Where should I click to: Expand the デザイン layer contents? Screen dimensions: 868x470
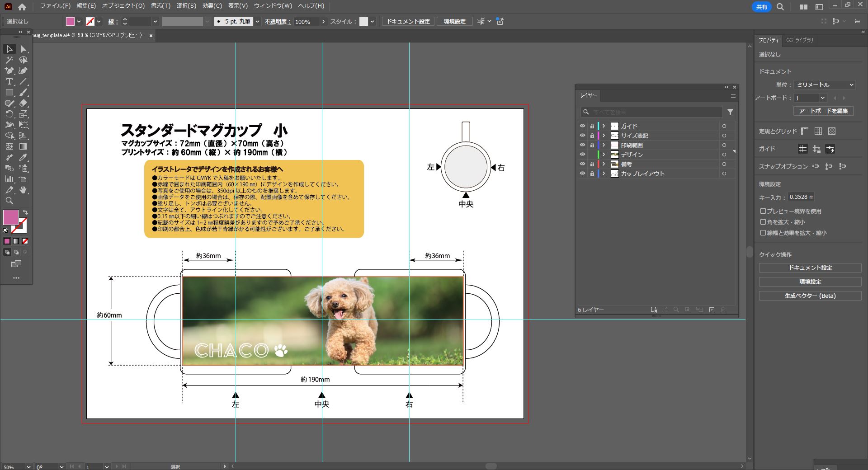click(604, 155)
